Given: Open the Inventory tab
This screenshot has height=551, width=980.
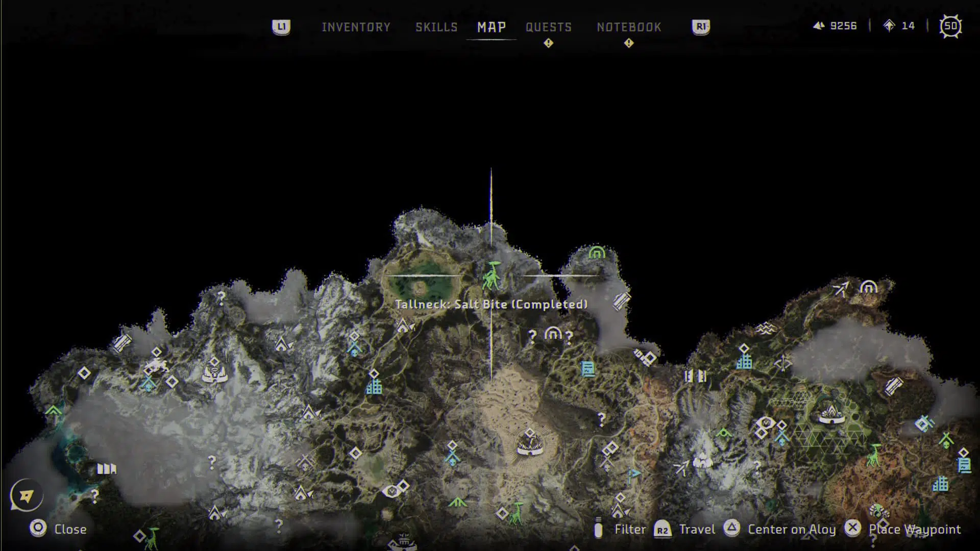Looking at the screenshot, I should (x=356, y=27).
